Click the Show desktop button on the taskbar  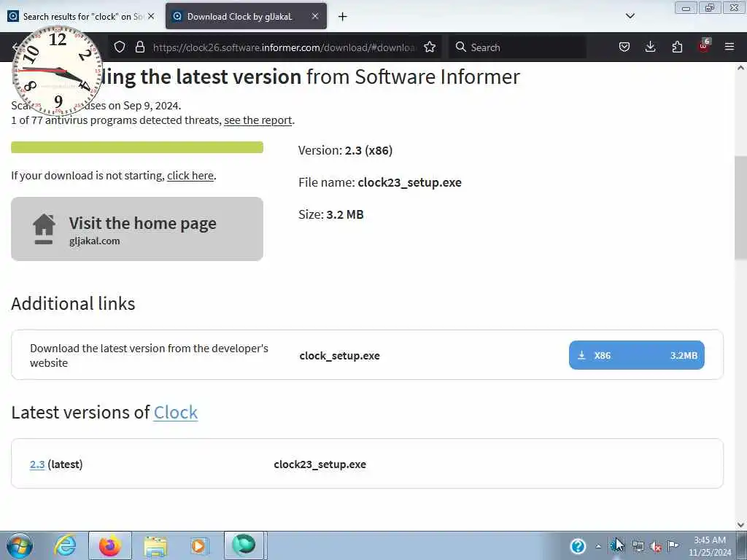[742, 545]
